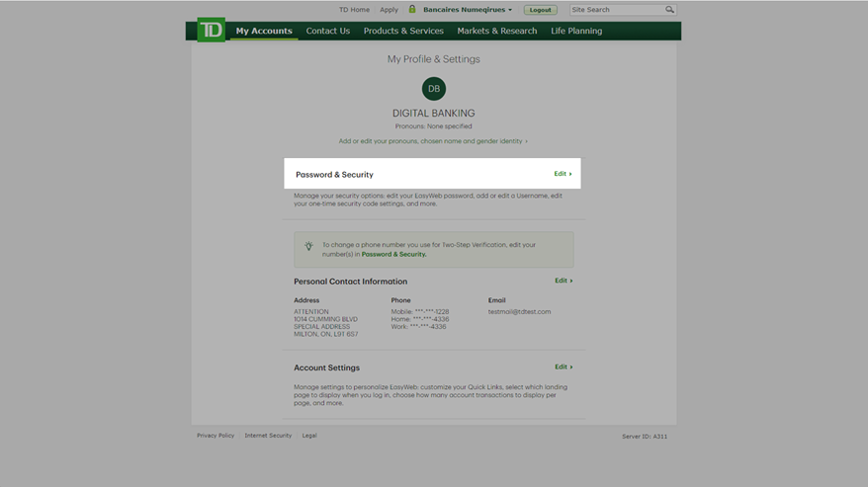Edit Password & Security settings
This screenshot has height=487, width=868.
point(563,174)
